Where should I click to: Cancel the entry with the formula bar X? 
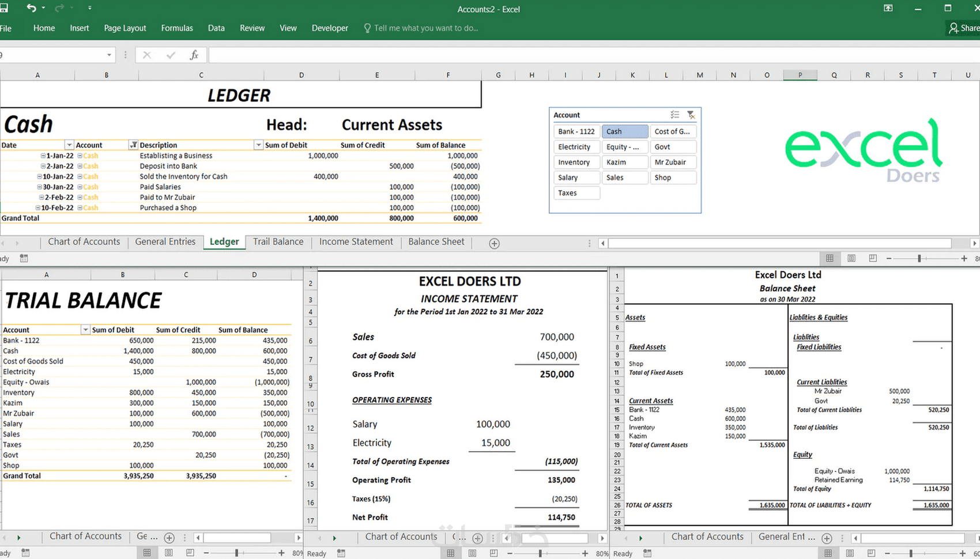pos(147,55)
